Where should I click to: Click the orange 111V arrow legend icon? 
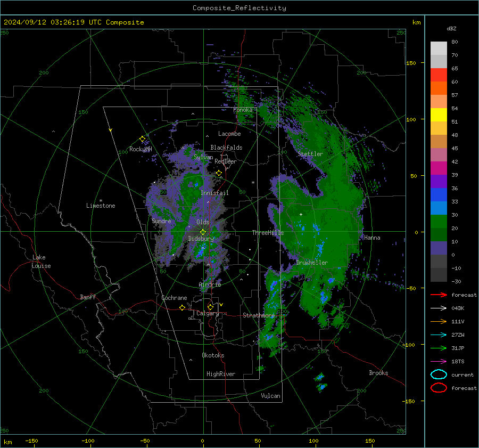pyautogui.click(x=439, y=321)
